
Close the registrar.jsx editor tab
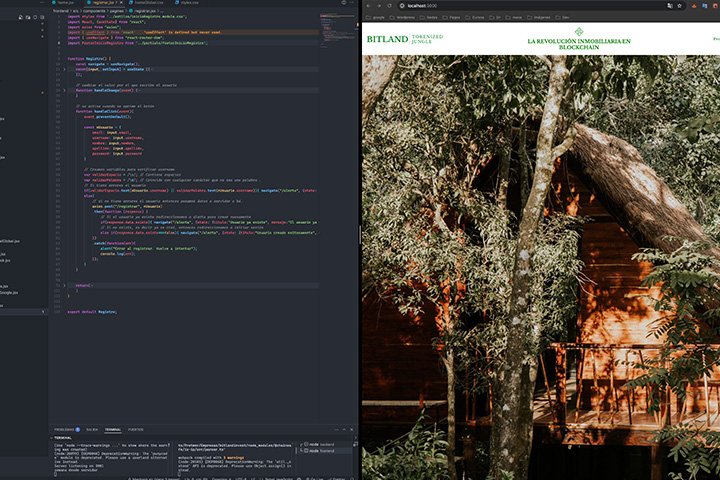[121, 3]
